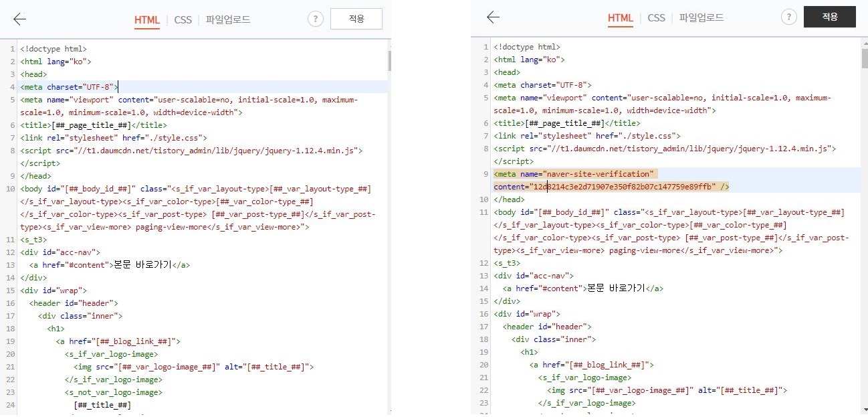The width and height of the screenshot is (868, 417).
Task: Click the 본문 바로가기 anchor line in the right editor
Action: coord(583,288)
